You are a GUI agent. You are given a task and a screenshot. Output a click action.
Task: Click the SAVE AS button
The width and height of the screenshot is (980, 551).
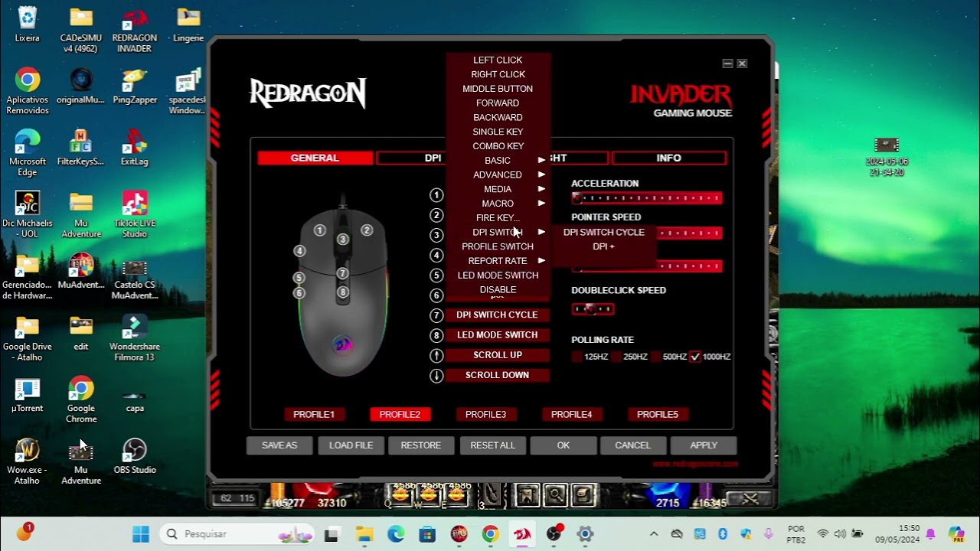[x=279, y=445]
